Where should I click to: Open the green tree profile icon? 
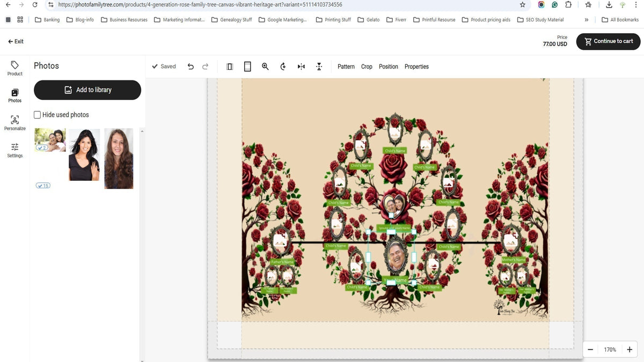point(623,5)
